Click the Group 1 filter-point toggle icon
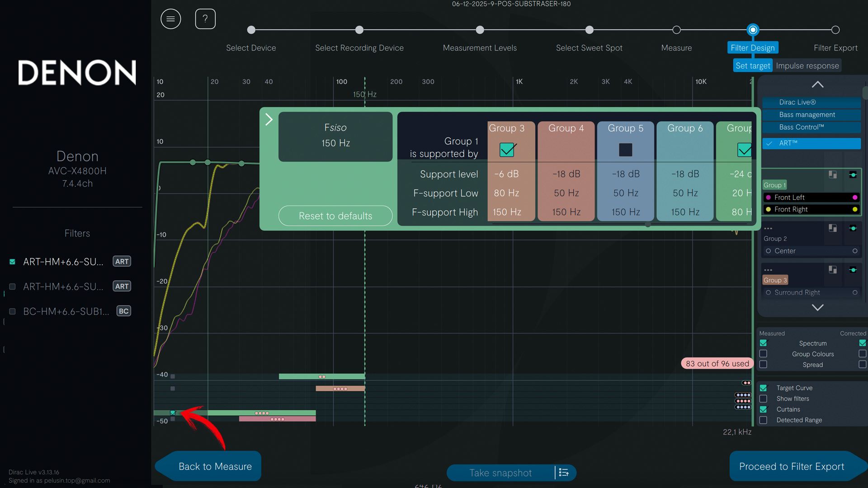The width and height of the screenshot is (868, 488). tap(853, 175)
